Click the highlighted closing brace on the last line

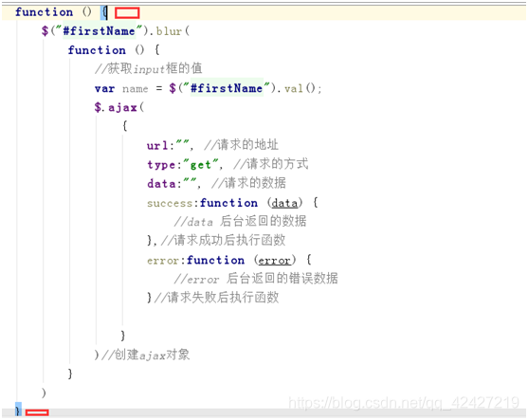(x=18, y=410)
